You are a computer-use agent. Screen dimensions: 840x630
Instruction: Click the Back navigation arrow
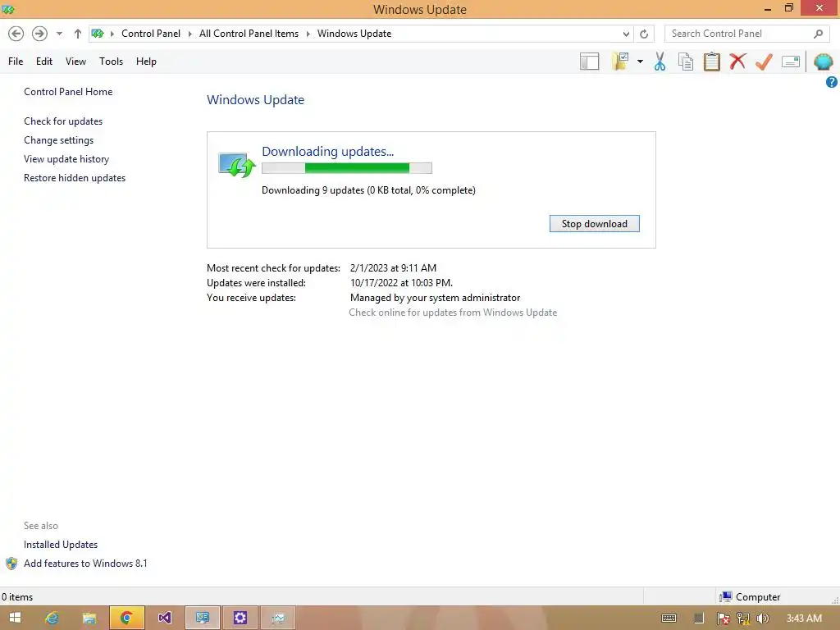click(x=16, y=34)
